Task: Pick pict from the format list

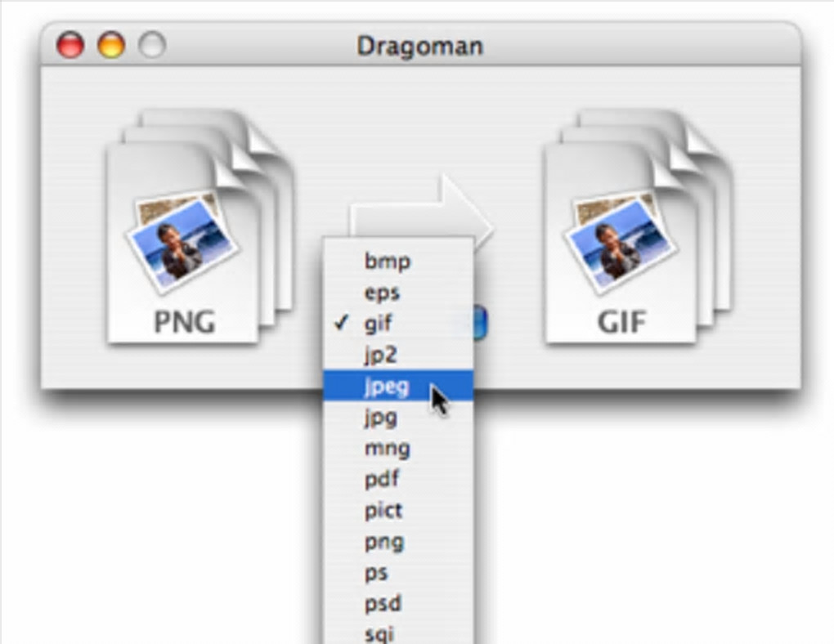Action: pos(398,511)
